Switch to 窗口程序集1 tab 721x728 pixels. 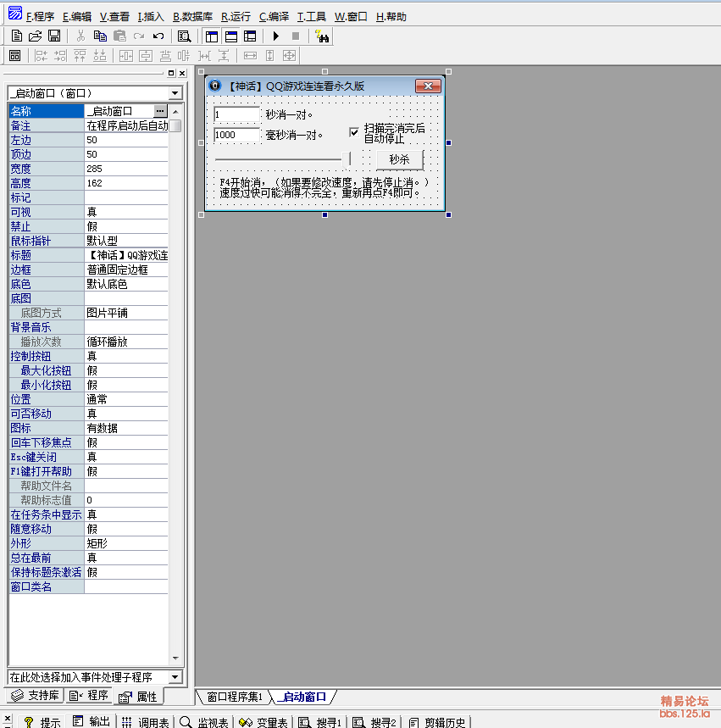233,697
